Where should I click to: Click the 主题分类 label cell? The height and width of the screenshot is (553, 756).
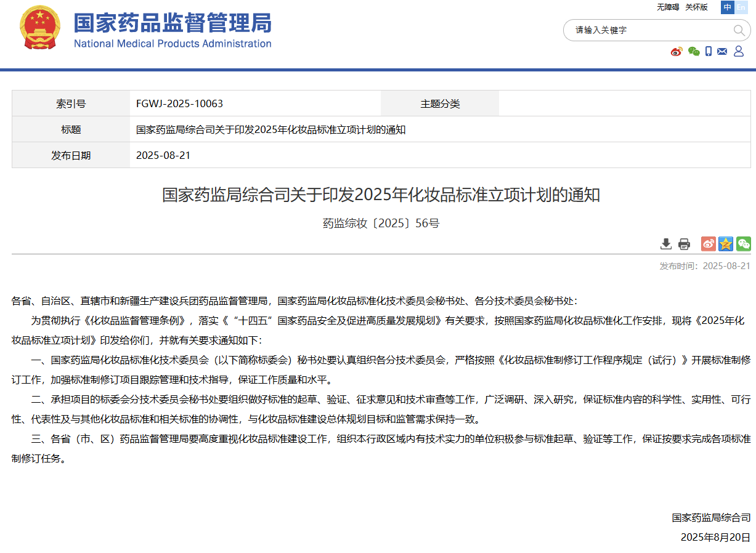[440, 103]
